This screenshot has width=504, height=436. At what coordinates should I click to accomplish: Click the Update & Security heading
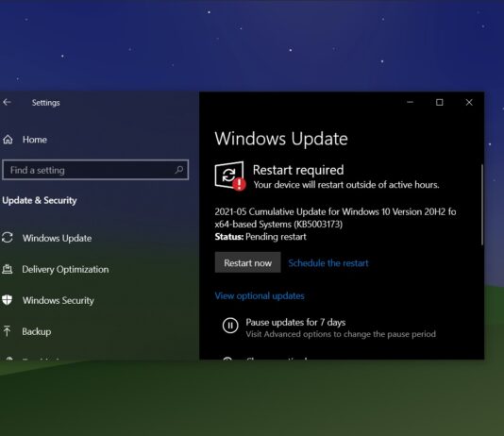point(40,200)
